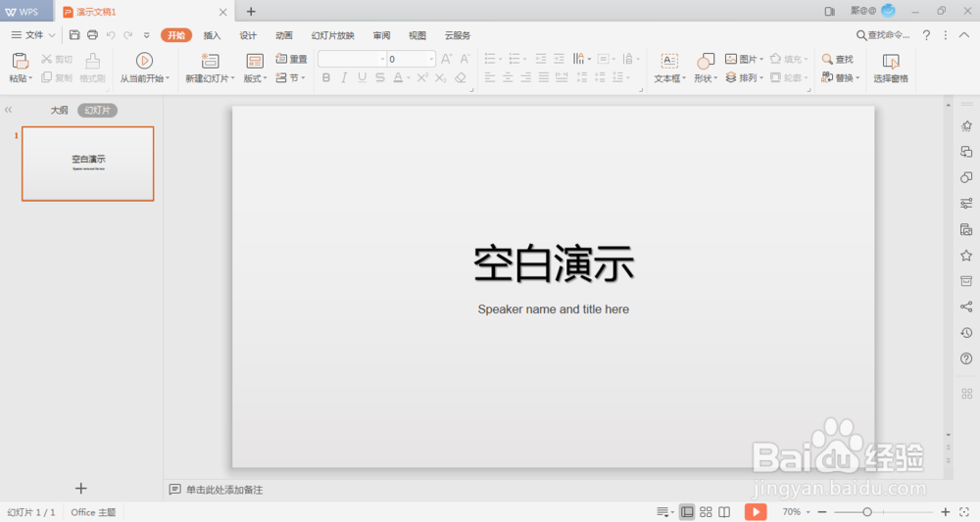This screenshot has width=980, height=522.
Task: Open the 幻灯片放映 slideshow tab
Action: (333, 35)
